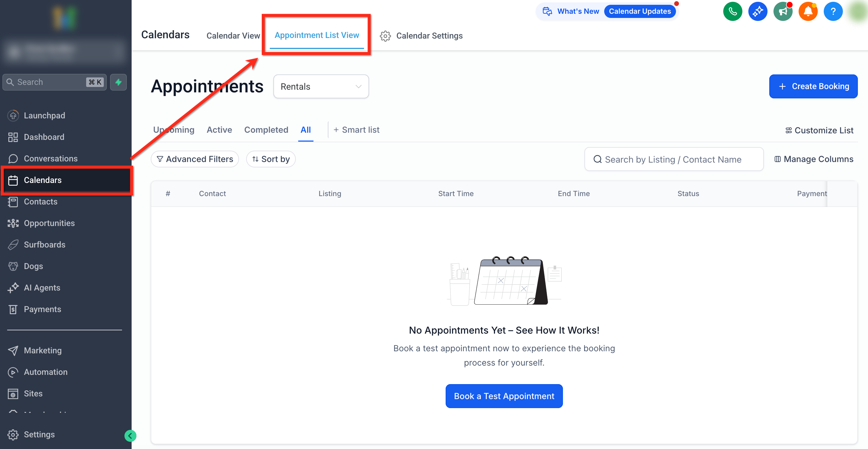Click the blue help question mark icon
Screen dimensions: 868x449
pos(833,11)
